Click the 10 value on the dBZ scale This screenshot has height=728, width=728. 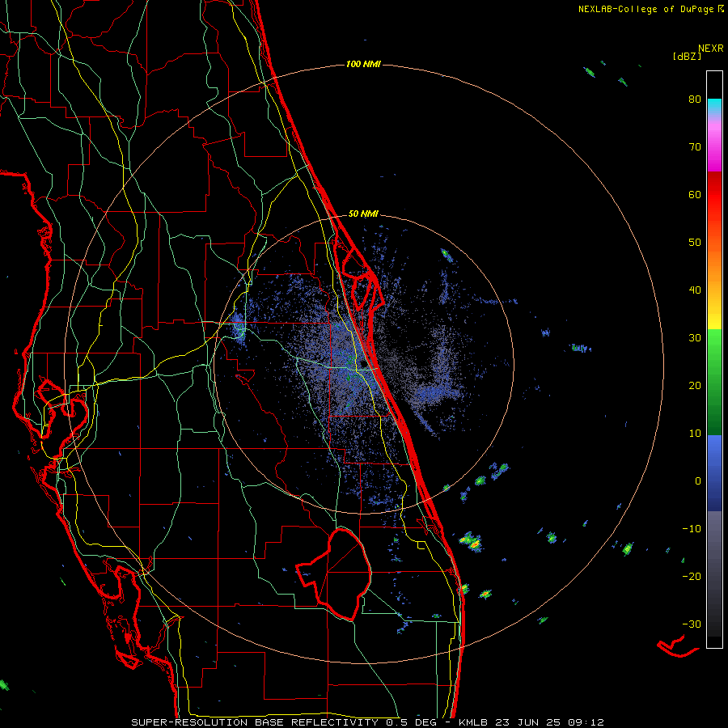pos(695,434)
